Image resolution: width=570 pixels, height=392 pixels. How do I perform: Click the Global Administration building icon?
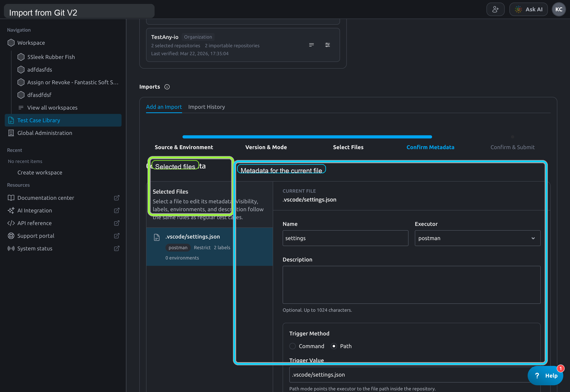coord(11,133)
